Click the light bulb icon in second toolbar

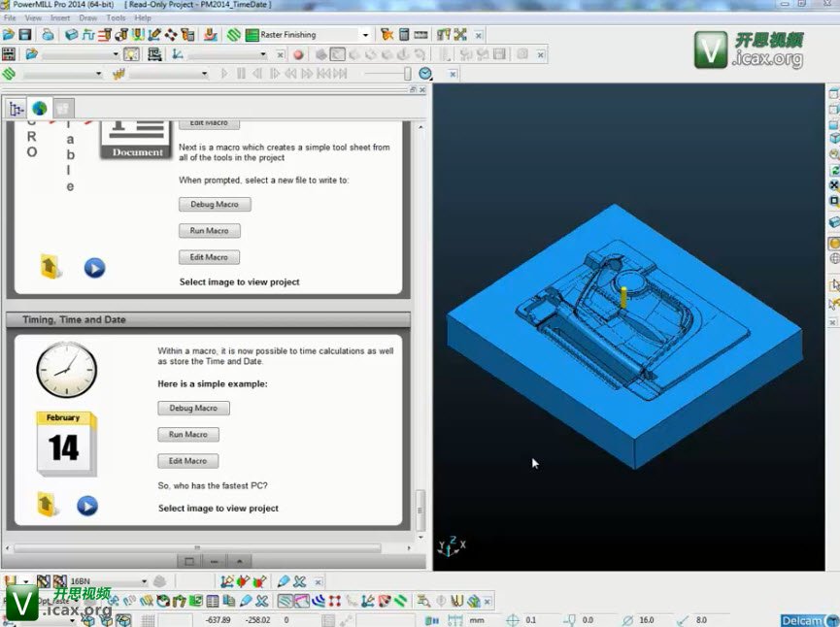pos(133,54)
